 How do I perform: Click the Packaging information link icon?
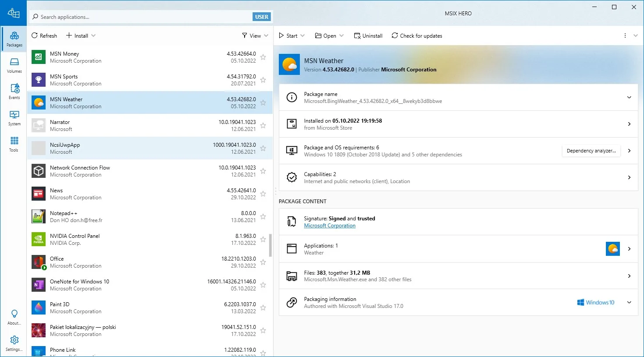pyautogui.click(x=292, y=302)
